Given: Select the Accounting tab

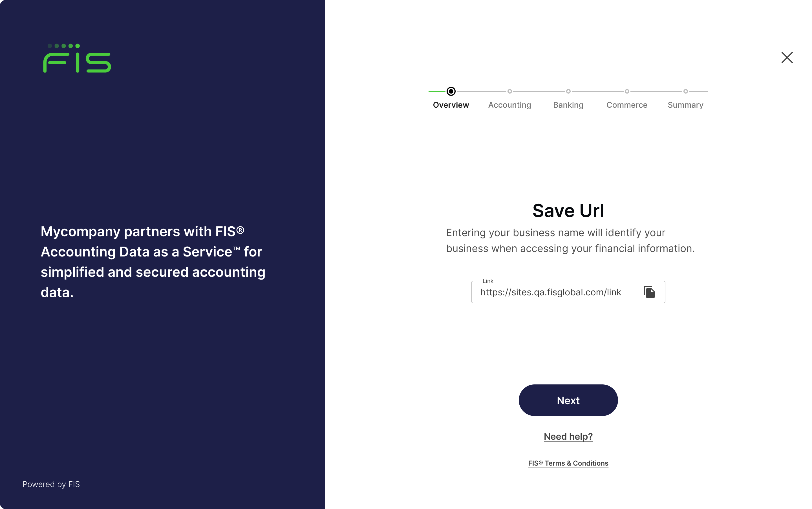Looking at the screenshot, I should click(509, 104).
